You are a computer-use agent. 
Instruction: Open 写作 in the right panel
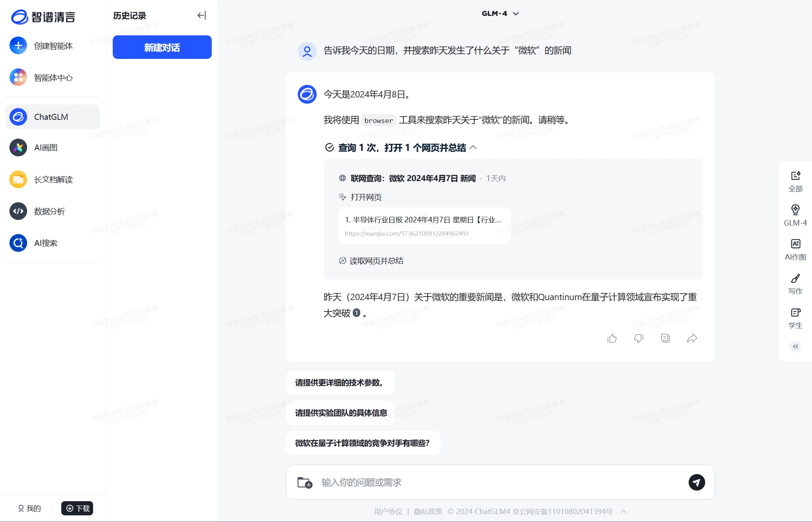coord(796,284)
